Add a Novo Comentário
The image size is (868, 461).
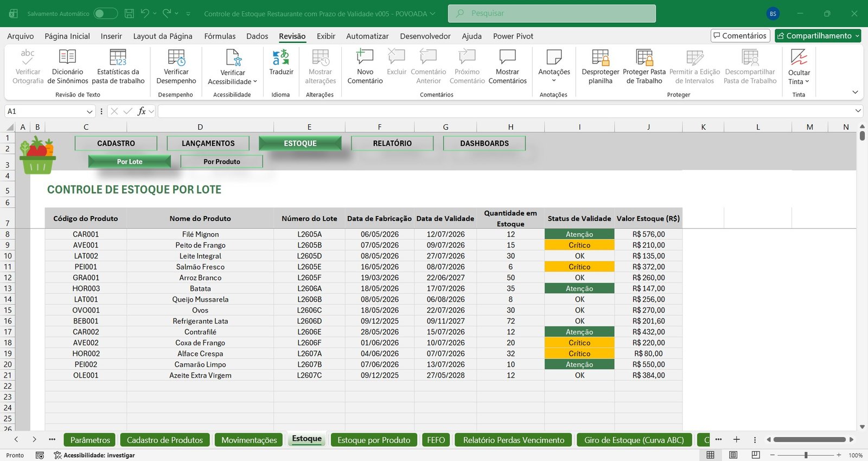pos(365,66)
